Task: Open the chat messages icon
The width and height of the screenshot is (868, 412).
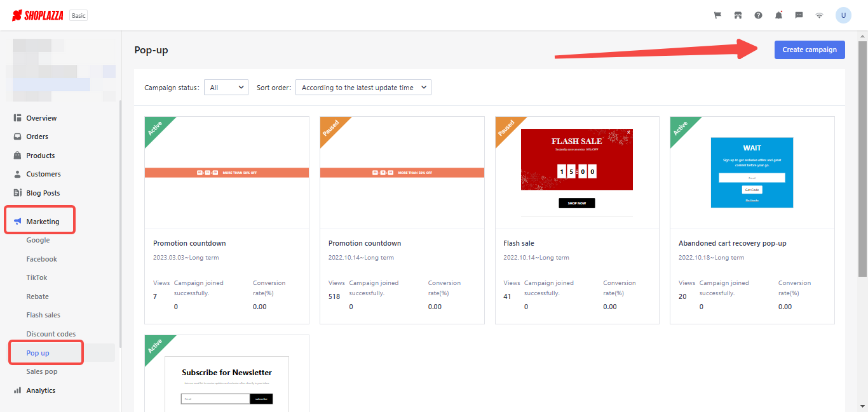Action: [799, 15]
